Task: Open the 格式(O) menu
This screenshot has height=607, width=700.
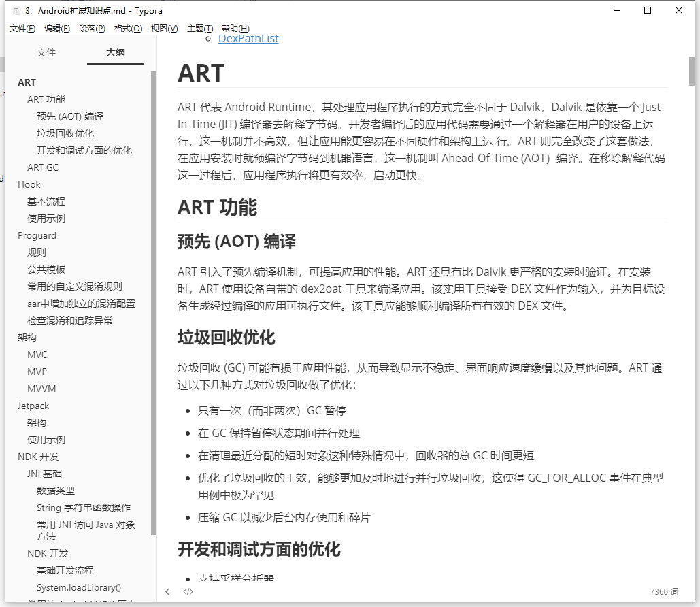Action: click(128, 29)
